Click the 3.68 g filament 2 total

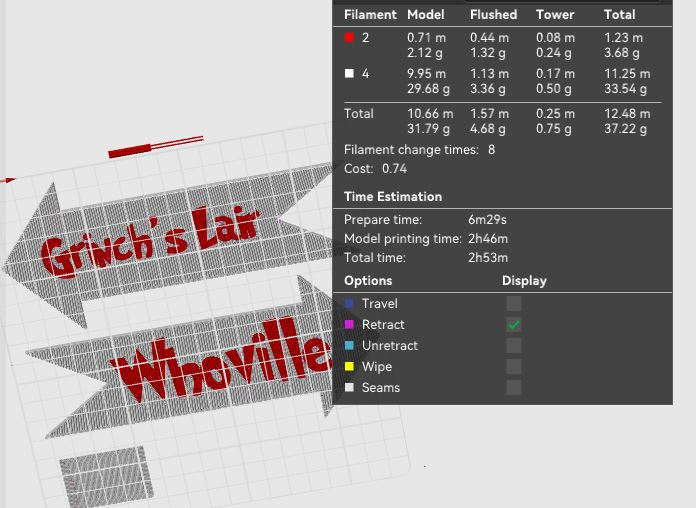(622, 53)
